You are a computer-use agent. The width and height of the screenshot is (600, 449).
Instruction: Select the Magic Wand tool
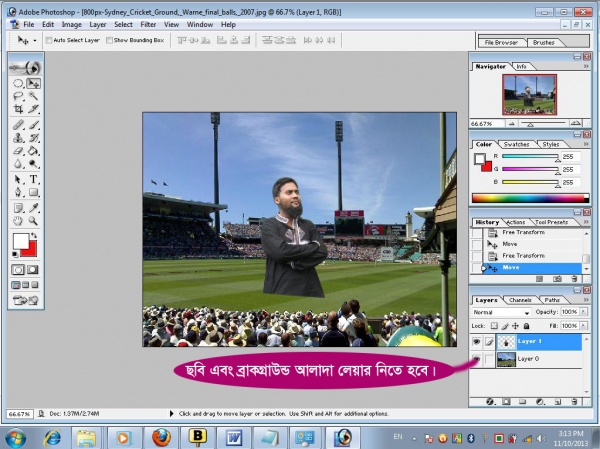pos(33,96)
